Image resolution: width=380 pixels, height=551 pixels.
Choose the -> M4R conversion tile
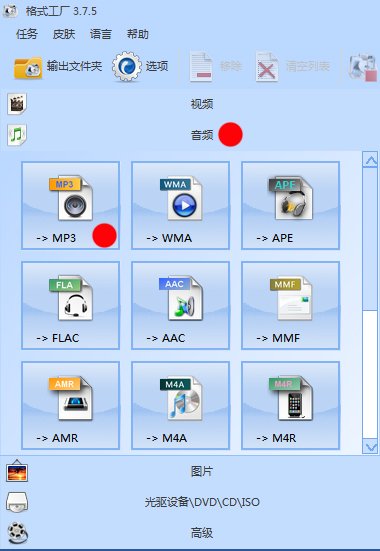pyautogui.click(x=290, y=405)
